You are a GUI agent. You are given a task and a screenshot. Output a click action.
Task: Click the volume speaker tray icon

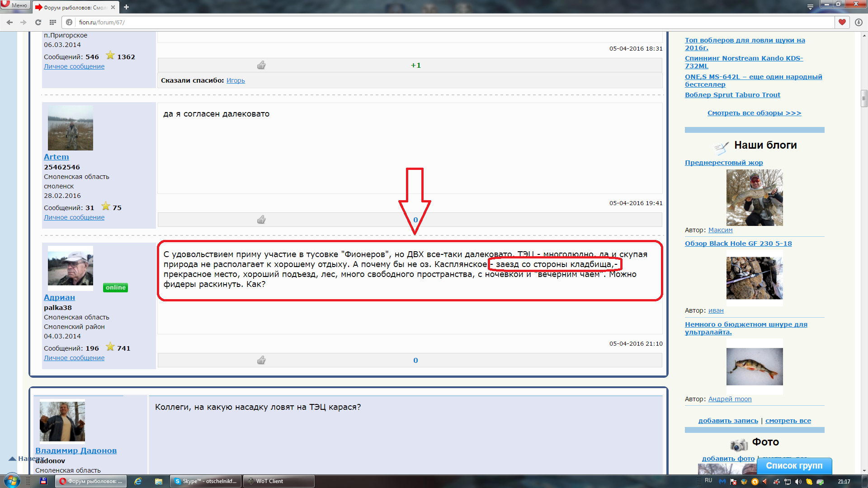798,482
